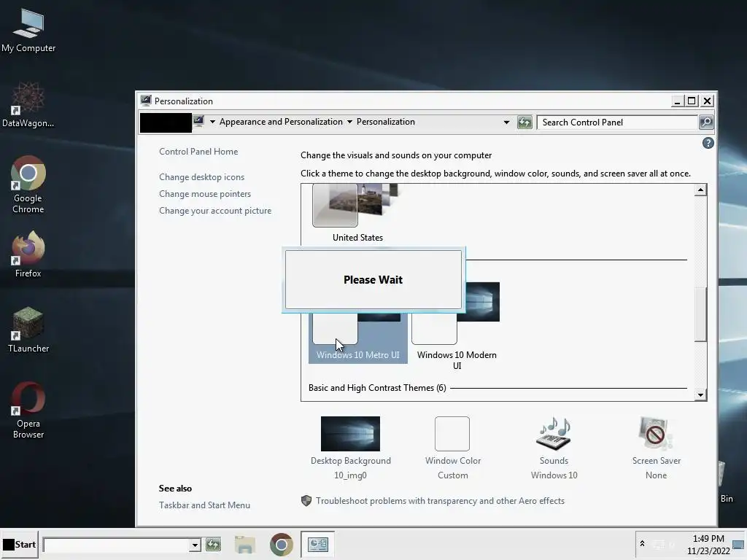The width and height of the screenshot is (747, 560).
Task: Click the Personalization taskbar button
Action: pyautogui.click(x=318, y=544)
